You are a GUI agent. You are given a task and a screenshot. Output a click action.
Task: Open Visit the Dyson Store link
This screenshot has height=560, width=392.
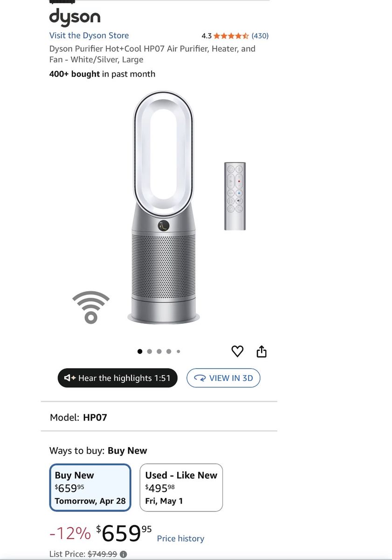[x=89, y=35]
